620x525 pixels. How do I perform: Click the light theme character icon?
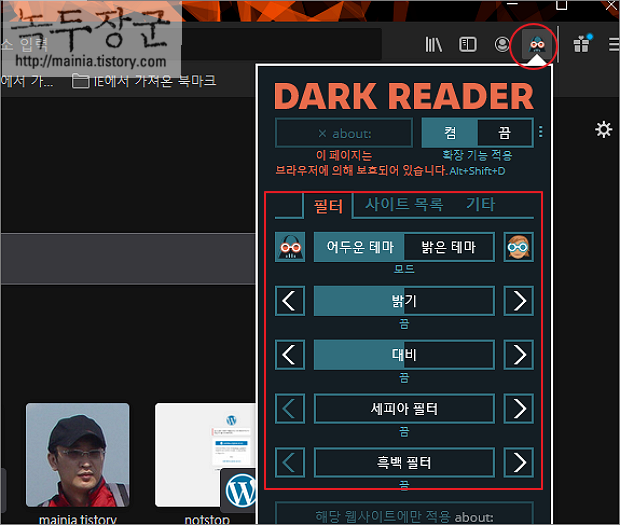coord(518,247)
